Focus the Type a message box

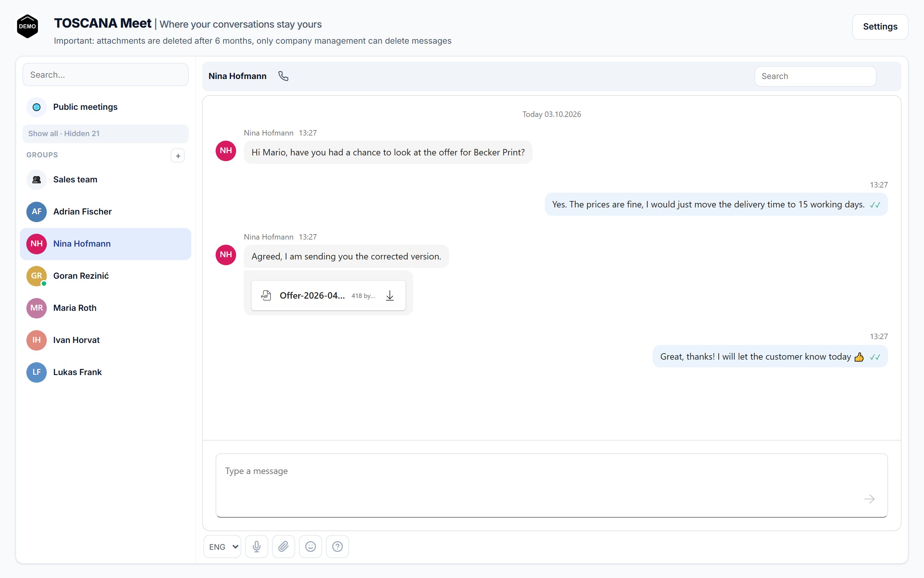[552, 486]
